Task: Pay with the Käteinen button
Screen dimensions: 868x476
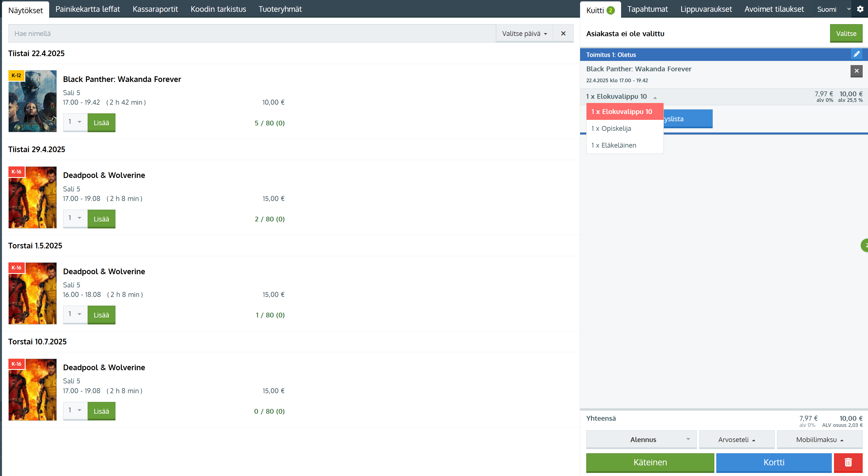Action: (650, 462)
